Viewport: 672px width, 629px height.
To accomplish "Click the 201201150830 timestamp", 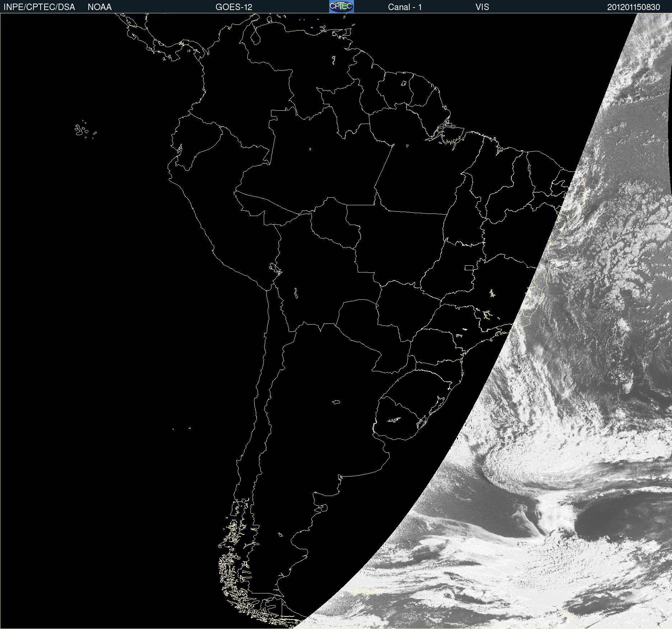I will pos(634,7).
